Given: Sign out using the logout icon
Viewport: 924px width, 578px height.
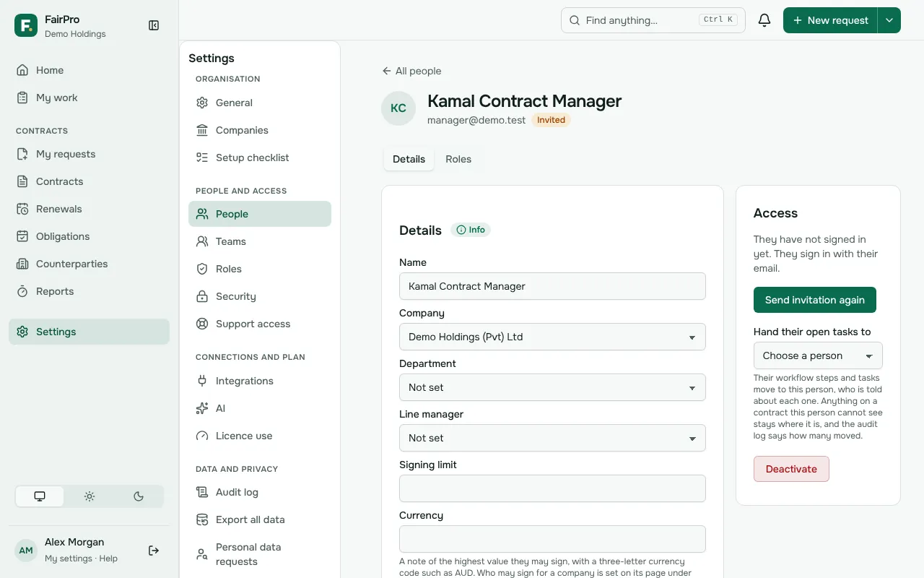Looking at the screenshot, I should (x=154, y=551).
